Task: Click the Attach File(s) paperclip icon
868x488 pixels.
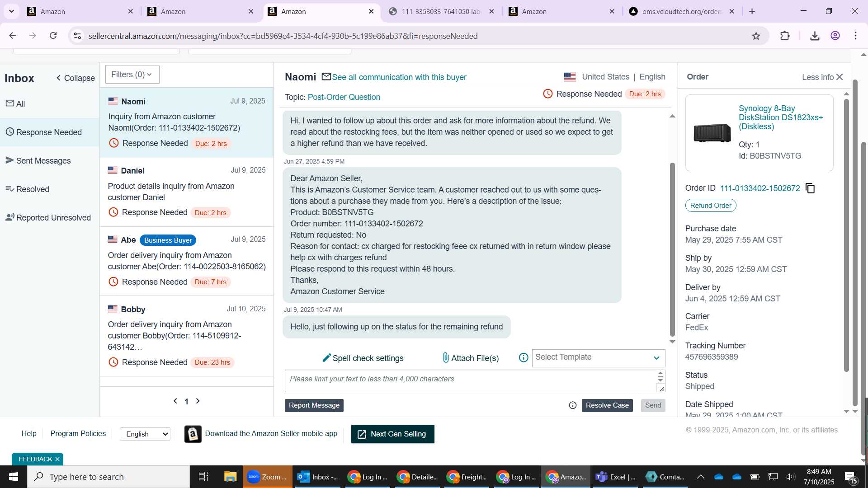Action: coord(446,358)
